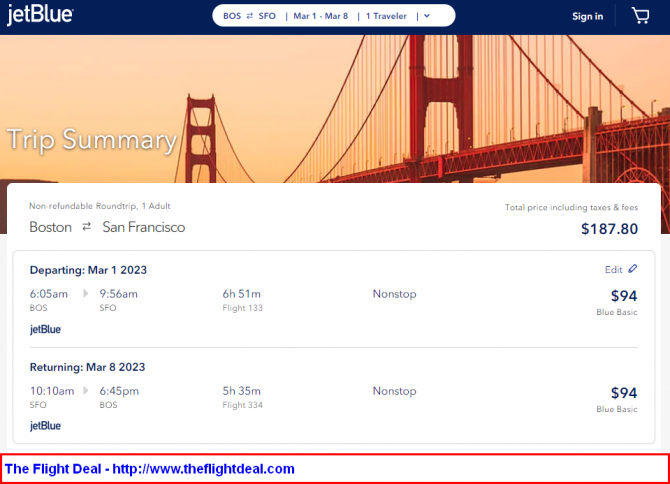Viewport: 670px width, 484px height.
Task: Click Departing: Mar 1 2023 heading
Action: 88,270
